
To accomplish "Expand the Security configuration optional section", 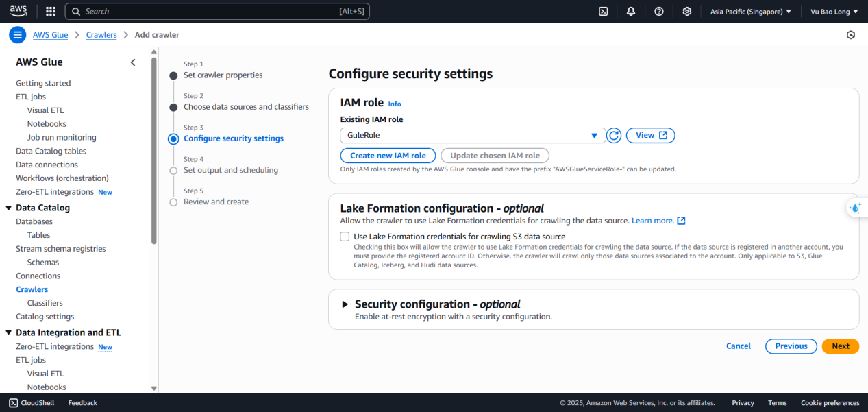I will click(345, 304).
